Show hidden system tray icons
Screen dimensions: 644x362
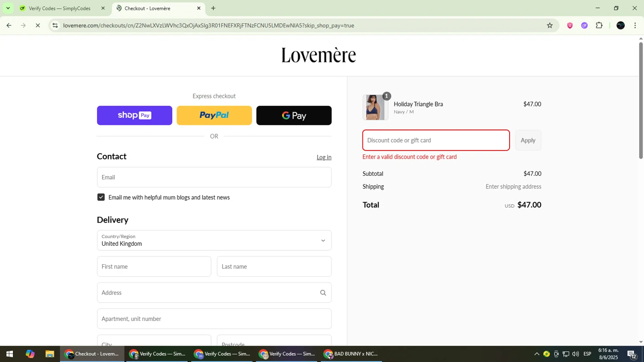[x=537, y=354]
